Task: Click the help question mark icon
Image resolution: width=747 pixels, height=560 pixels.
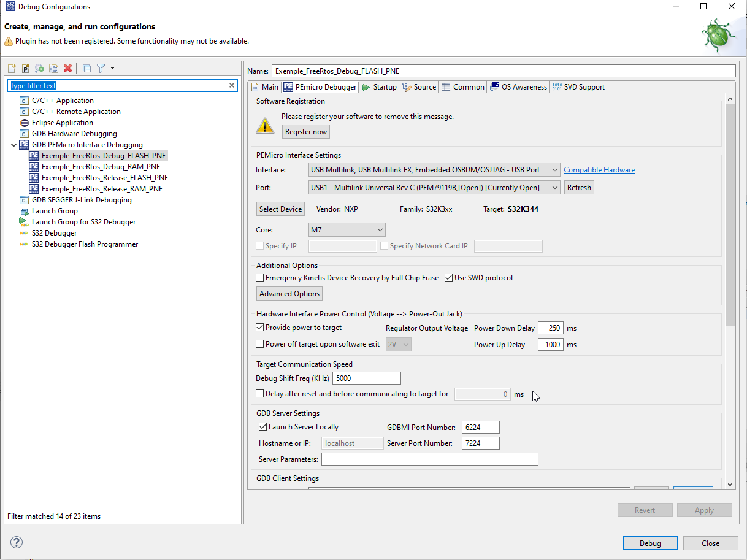Action: click(16, 542)
